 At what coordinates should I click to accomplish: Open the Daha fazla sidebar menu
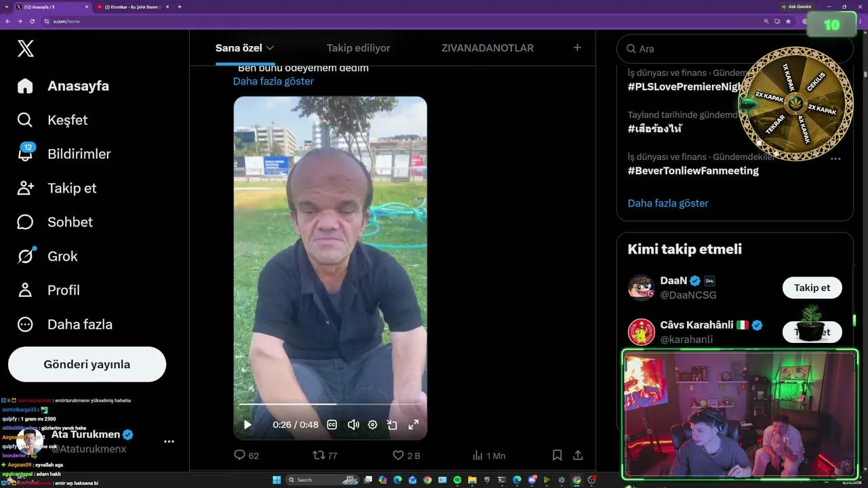click(x=64, y=324)
